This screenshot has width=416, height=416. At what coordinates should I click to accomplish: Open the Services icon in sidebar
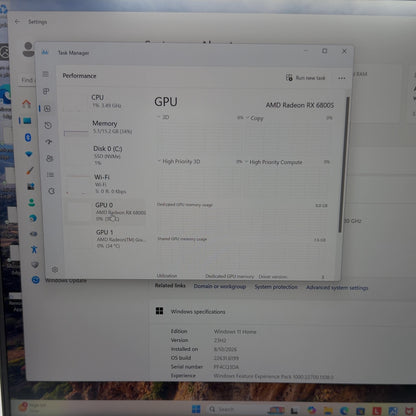coord(51,191)
